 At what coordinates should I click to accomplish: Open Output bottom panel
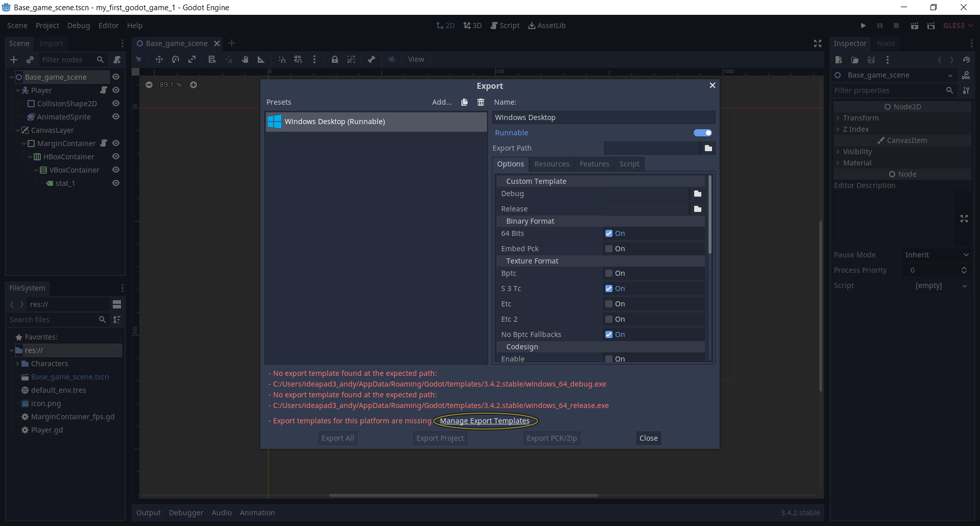click(x=149, y=513)
